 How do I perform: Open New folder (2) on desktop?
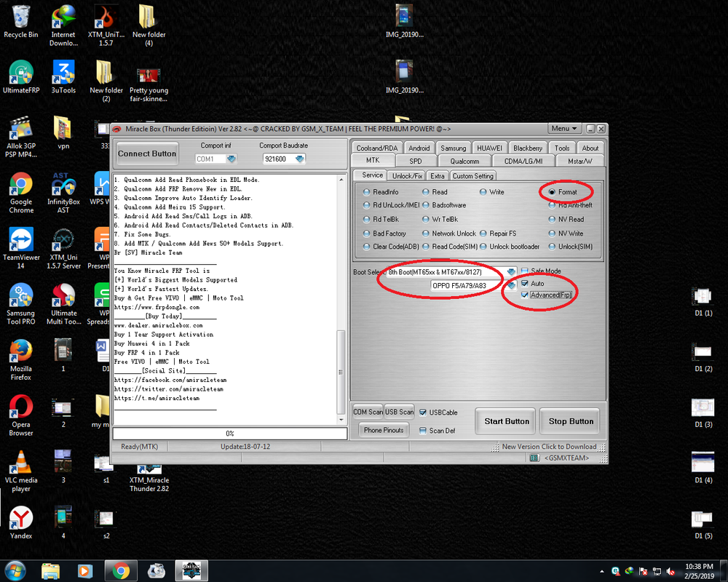coord(106,81)
